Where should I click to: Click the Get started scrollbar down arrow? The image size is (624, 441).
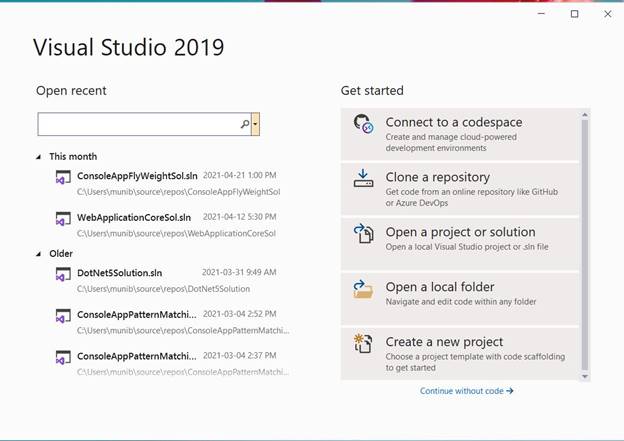(x=585, y=376)
